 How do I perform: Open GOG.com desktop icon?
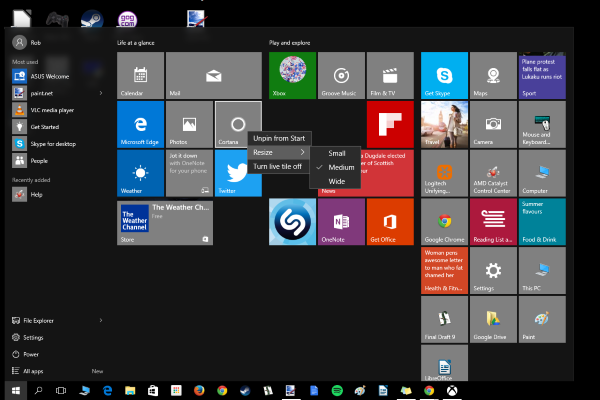coord(127,19)
